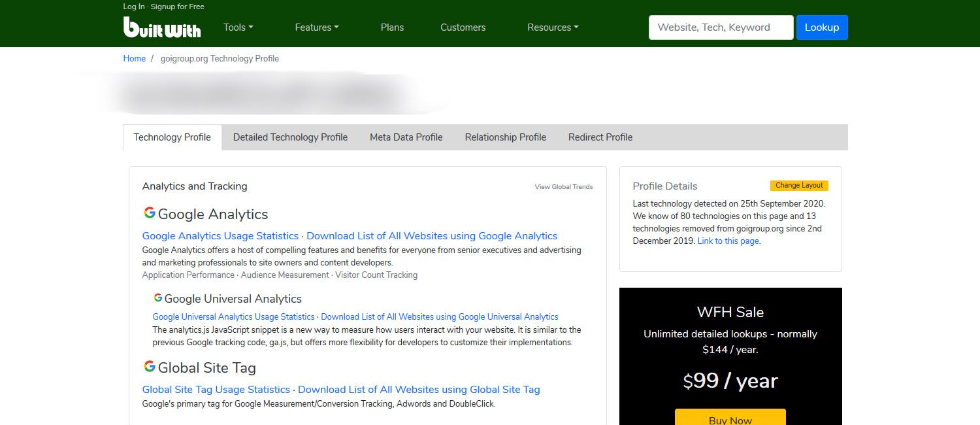Viewport: 980px width, 425px height.
Task: Click the yellow Change Layout button
Action: (x=799, y=186)
